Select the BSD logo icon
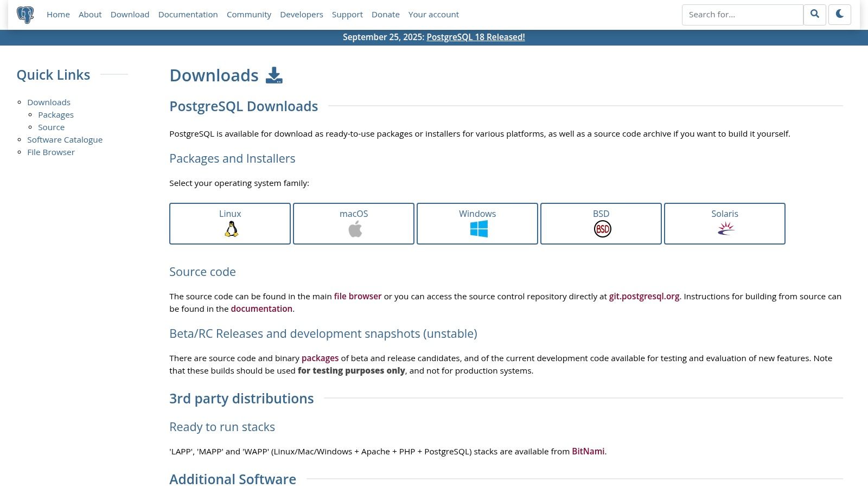The image size is (868, 488). pyautogui.click(x=602, y=229)
